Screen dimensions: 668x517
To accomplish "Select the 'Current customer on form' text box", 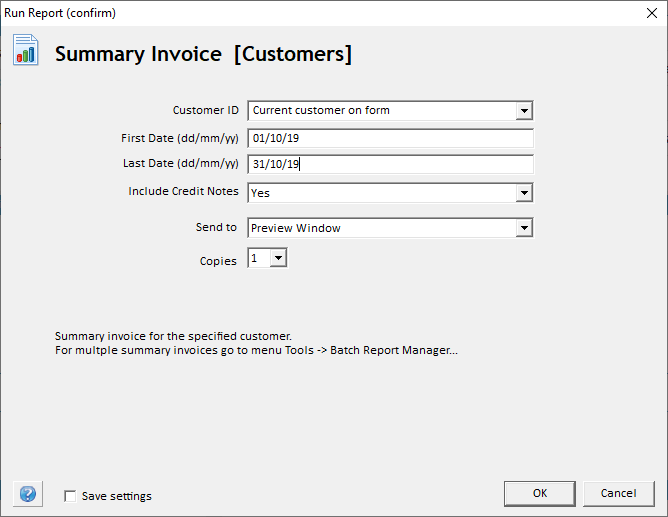I will tap(380, 110).
